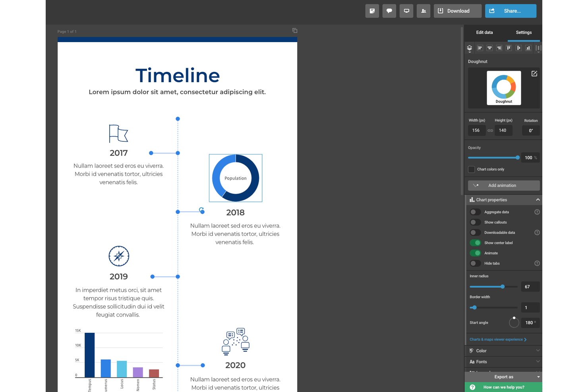Turn off Show center label

coord(475,243)
